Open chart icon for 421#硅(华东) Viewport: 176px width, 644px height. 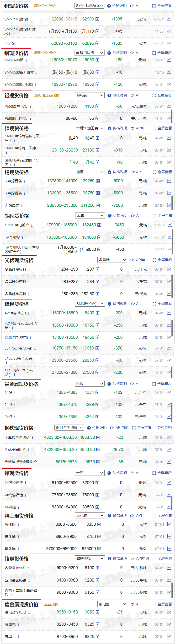(169, 313)
